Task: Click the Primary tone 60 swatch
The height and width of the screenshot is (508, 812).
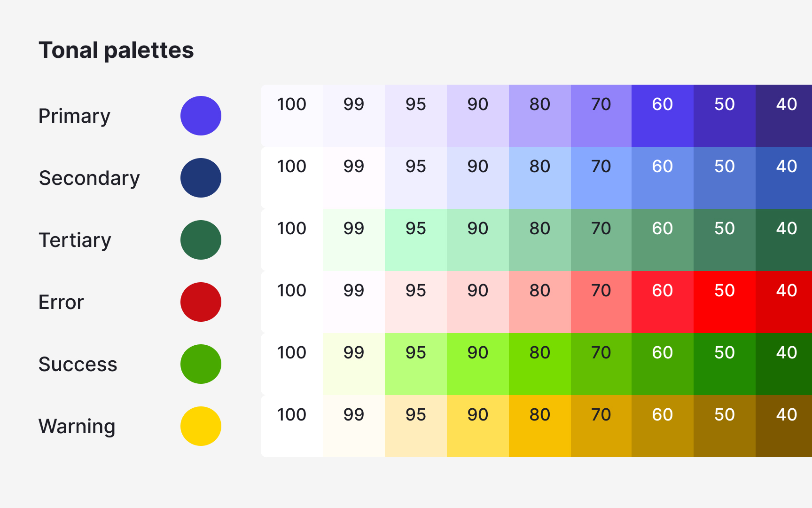Action: point(662,116)
